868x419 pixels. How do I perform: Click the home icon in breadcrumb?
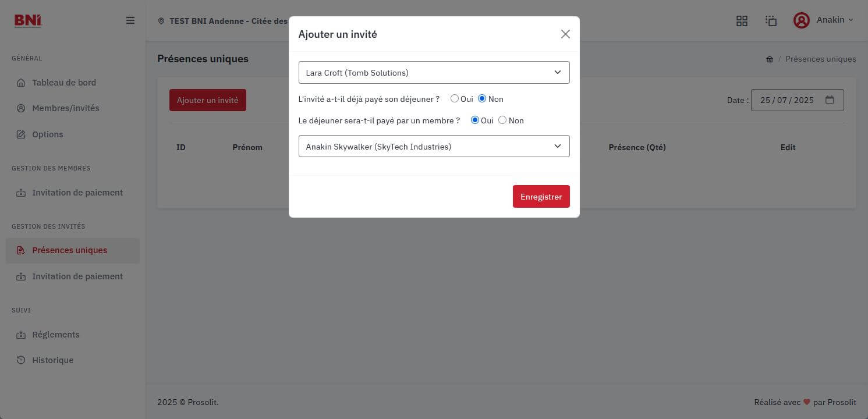click(x=770, y=59)
